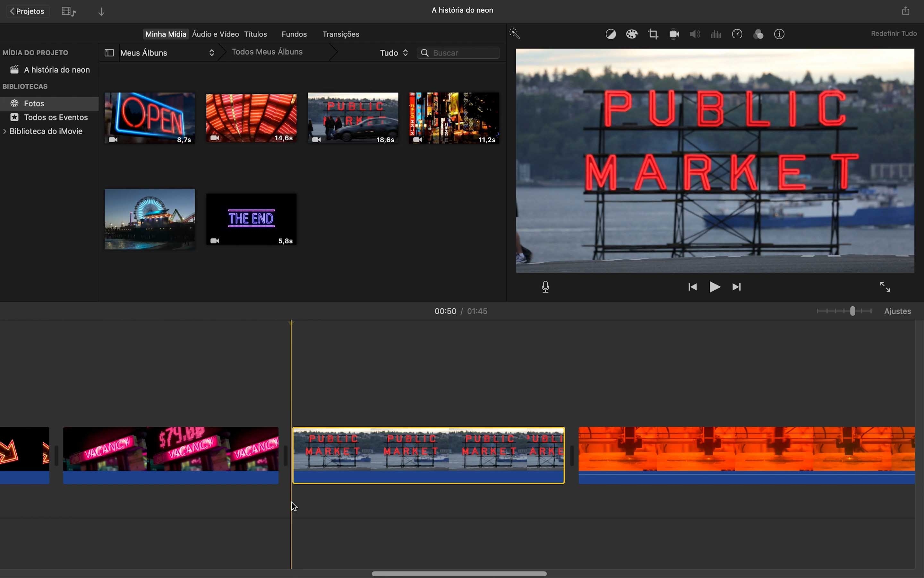Switch to Minha Mídia tab
This screenshot has height=578, width=924.
pos(166,34)
